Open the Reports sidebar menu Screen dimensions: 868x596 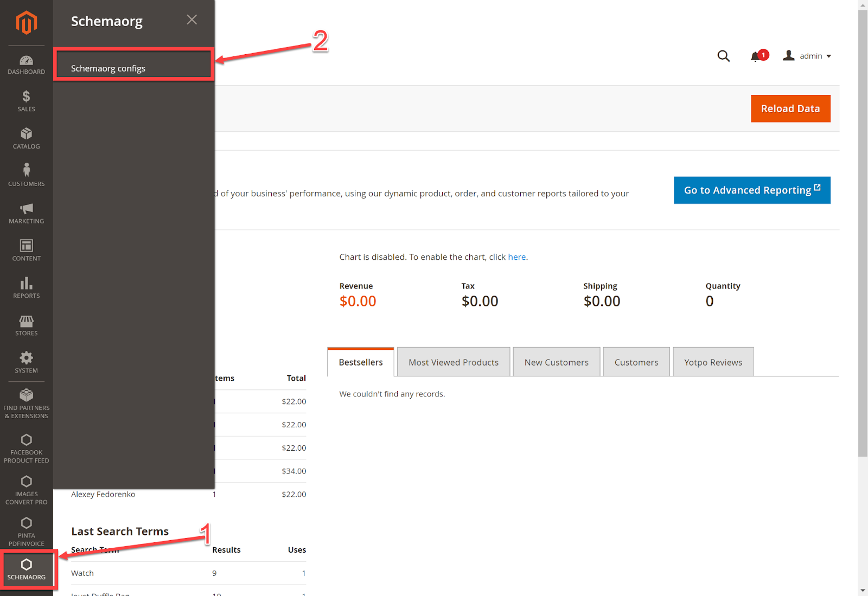(x=26, y=289)
